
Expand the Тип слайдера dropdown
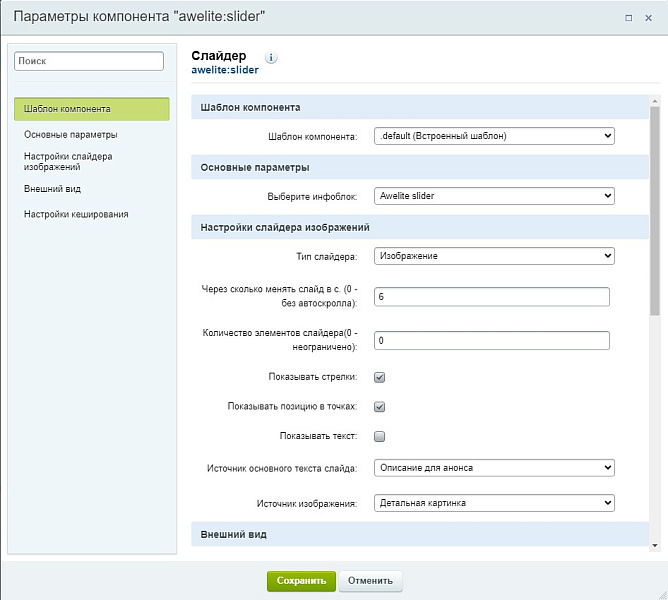(x=493, y=256)
